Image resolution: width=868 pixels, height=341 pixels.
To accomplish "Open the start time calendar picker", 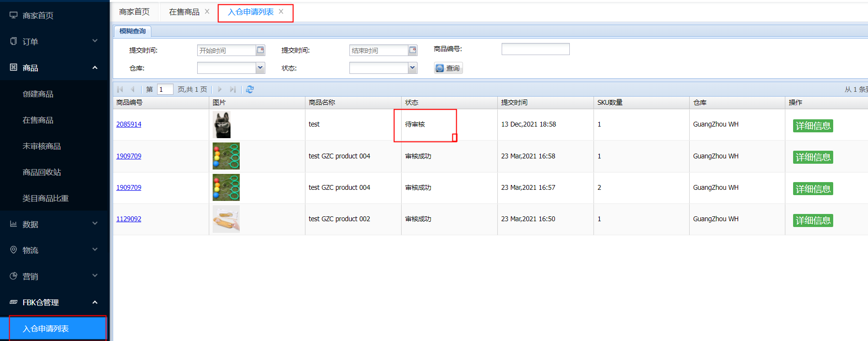I will pos(260,50).
